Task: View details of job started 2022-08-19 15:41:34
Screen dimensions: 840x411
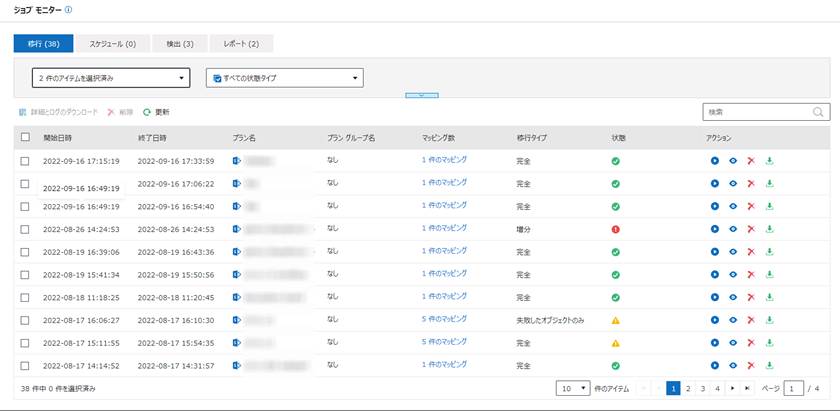Action: point(733,274)
